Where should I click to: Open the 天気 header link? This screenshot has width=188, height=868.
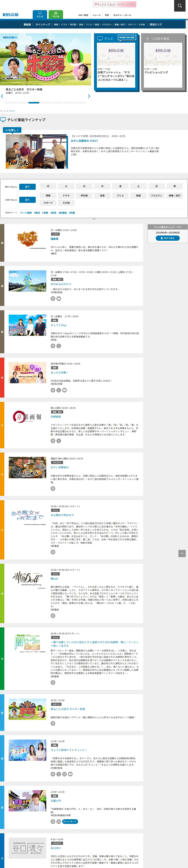107,15
